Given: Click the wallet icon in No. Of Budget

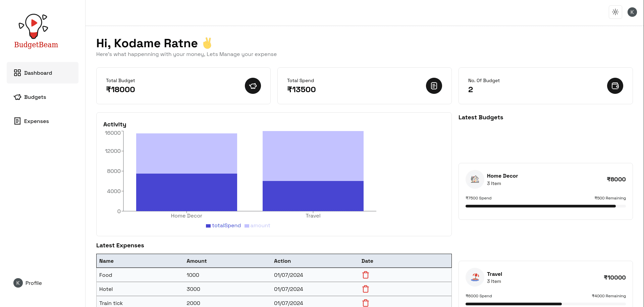Looking at the screenshot, I should [x=615, y=86].
